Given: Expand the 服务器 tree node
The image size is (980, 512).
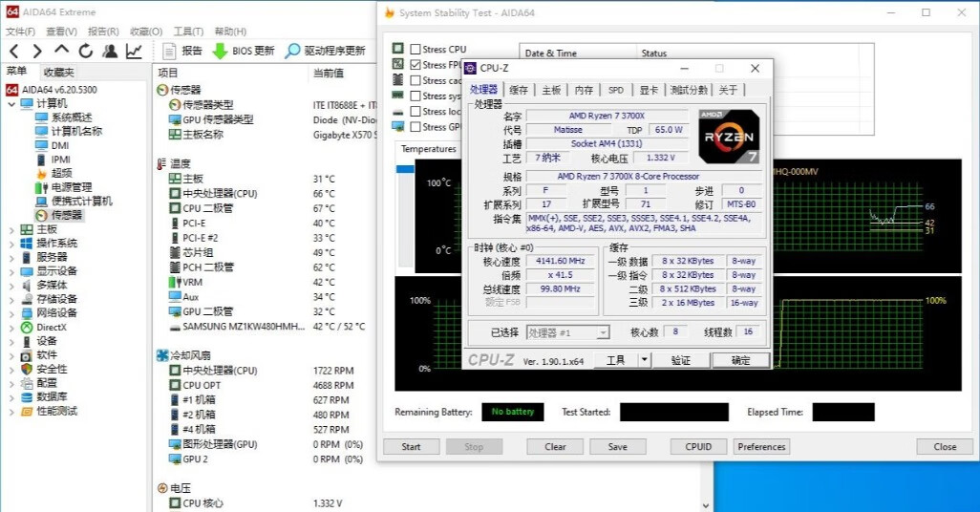Looking at the screenshot, I should pos(11,258).
